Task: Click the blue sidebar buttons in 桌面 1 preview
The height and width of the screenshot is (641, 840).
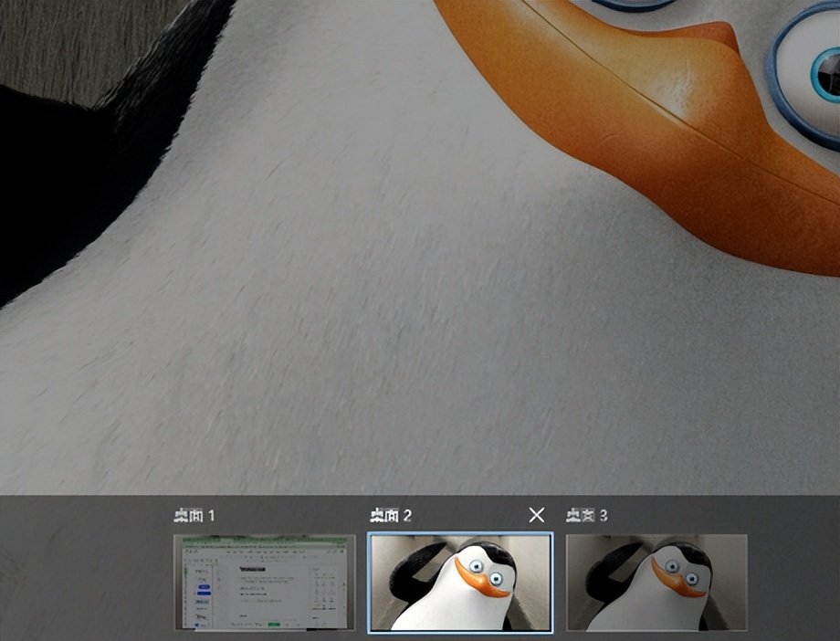Action: click(x=203, y=592)
